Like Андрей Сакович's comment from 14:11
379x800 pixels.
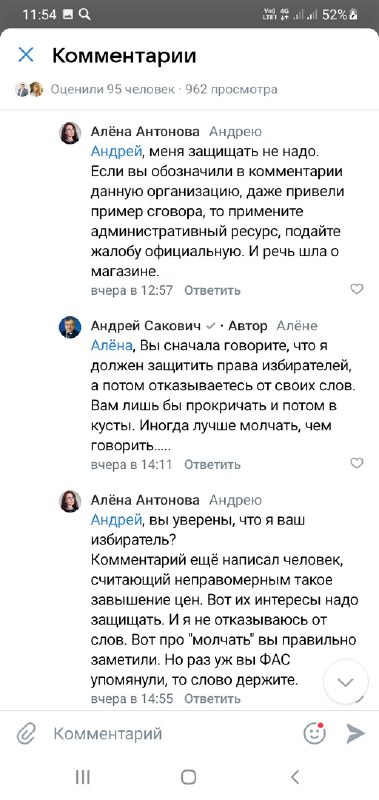point(357,463)
